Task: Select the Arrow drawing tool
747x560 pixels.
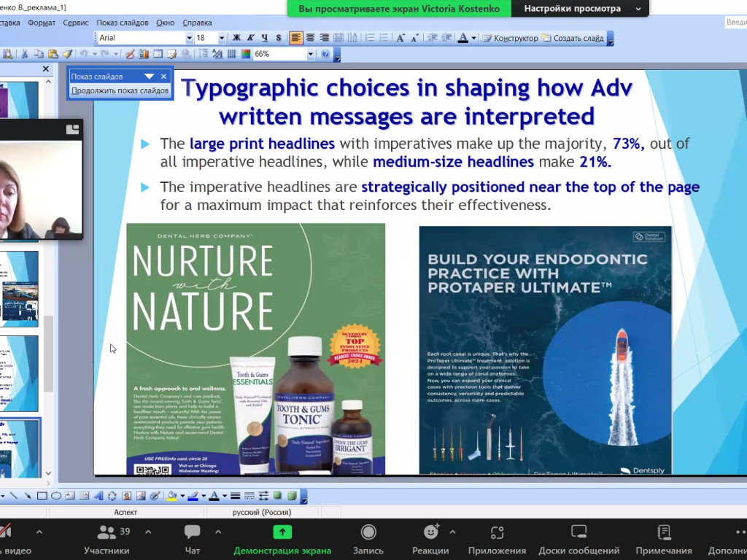Action: 28,496
